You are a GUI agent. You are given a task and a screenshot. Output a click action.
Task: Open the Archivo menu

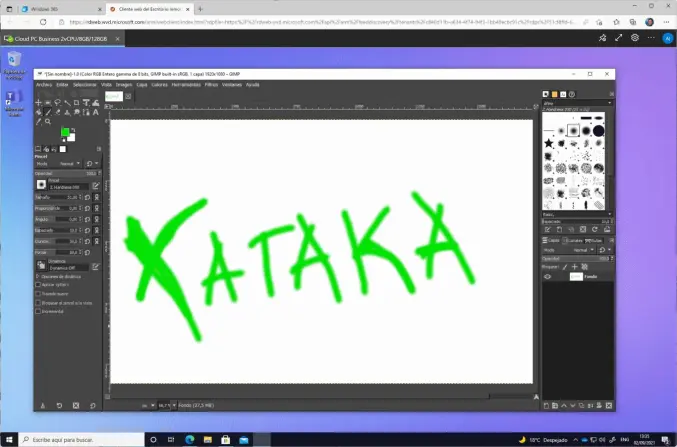click(x=44, y=85)
